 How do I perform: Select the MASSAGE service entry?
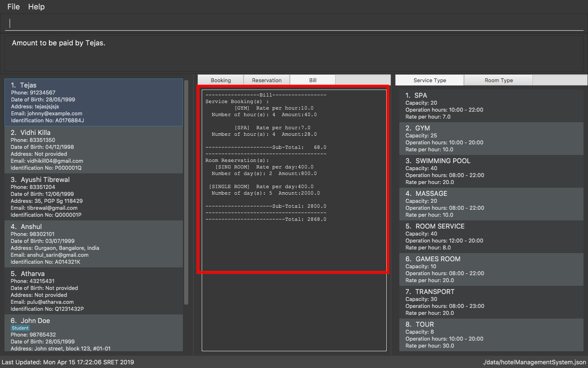pos(491,204)
